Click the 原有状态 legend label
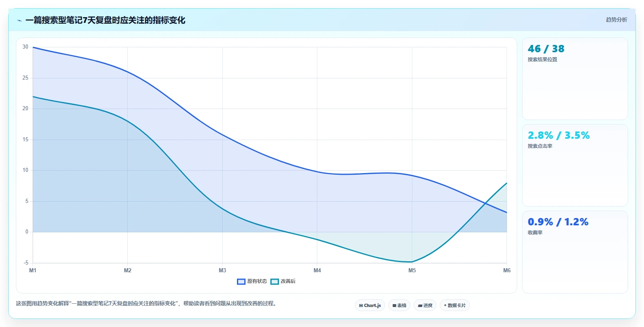This screenshot has height=327, width=644. coord(257,281)
